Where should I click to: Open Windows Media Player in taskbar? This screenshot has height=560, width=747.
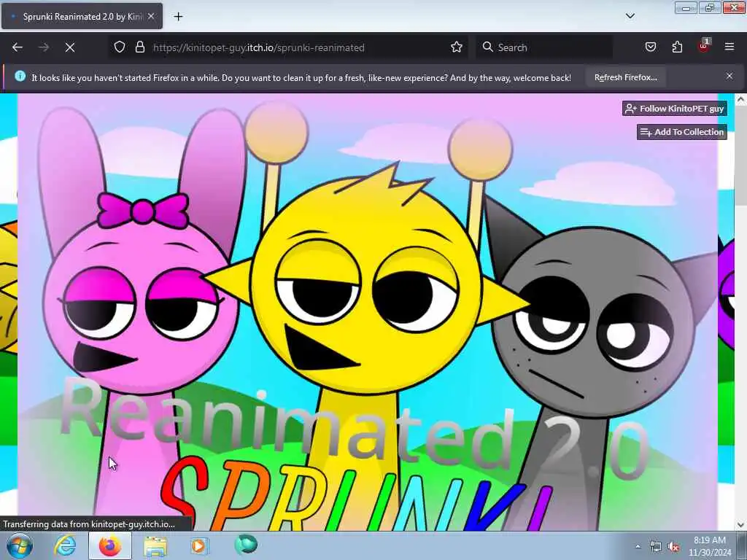tap(199, 545)
